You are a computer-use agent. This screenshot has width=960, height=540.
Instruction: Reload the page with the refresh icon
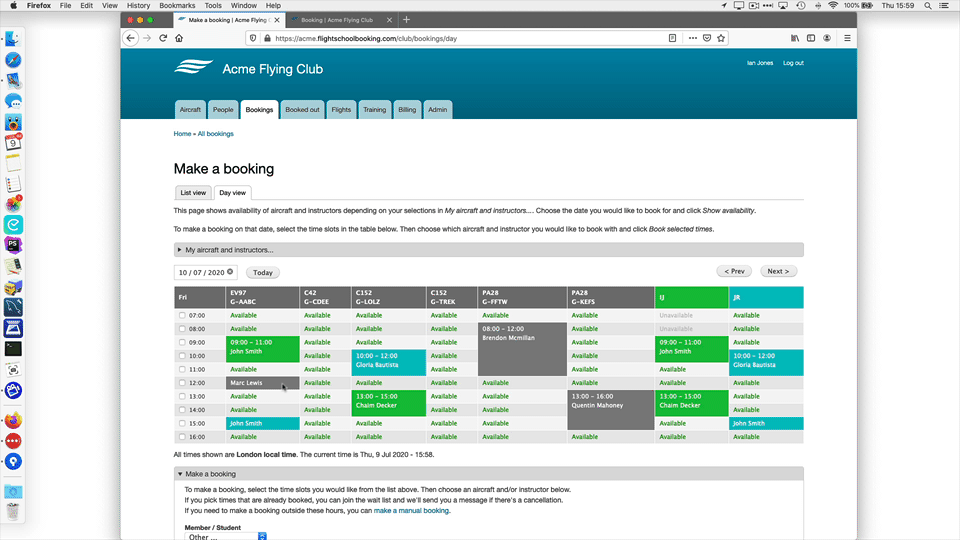tap(163, 38)
